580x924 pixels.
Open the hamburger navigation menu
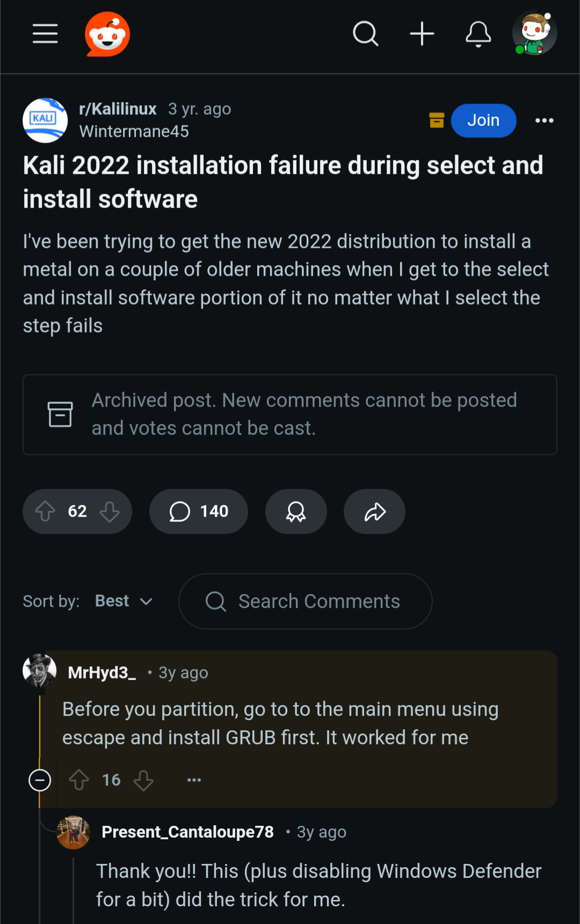click(x=45, y=34)
